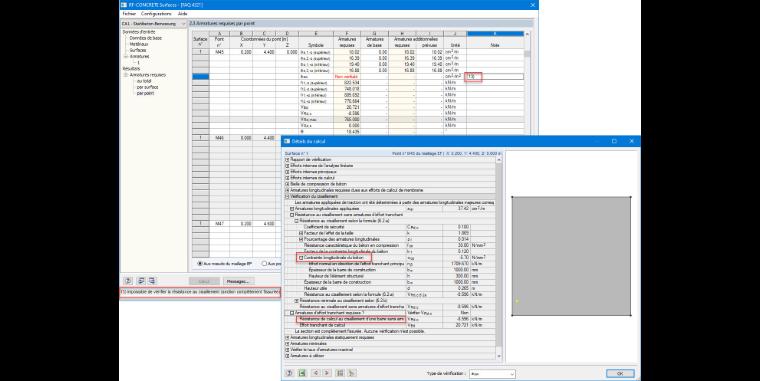Expand 'Efforts internes principaux' row
The height and width of the screenshot is (381, 760).
pyautogui.click(x=287, y=172)
